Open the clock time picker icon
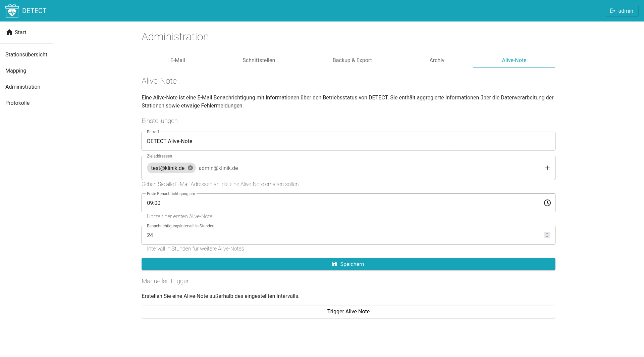 (x=547, y=203)
